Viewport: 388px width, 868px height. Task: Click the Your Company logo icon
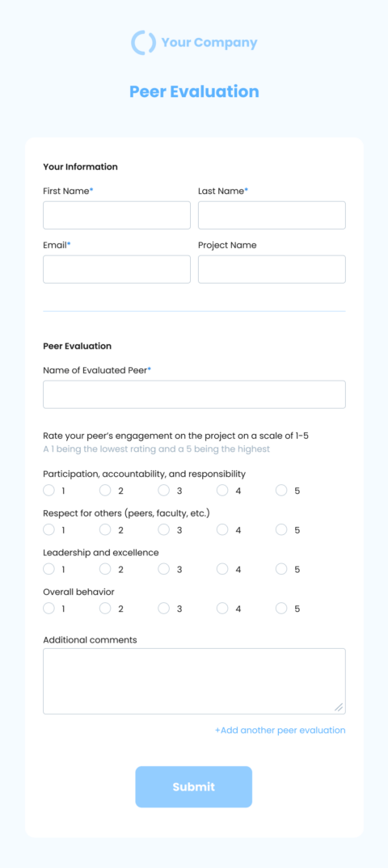pyautogui.click(x=143, y=43)
